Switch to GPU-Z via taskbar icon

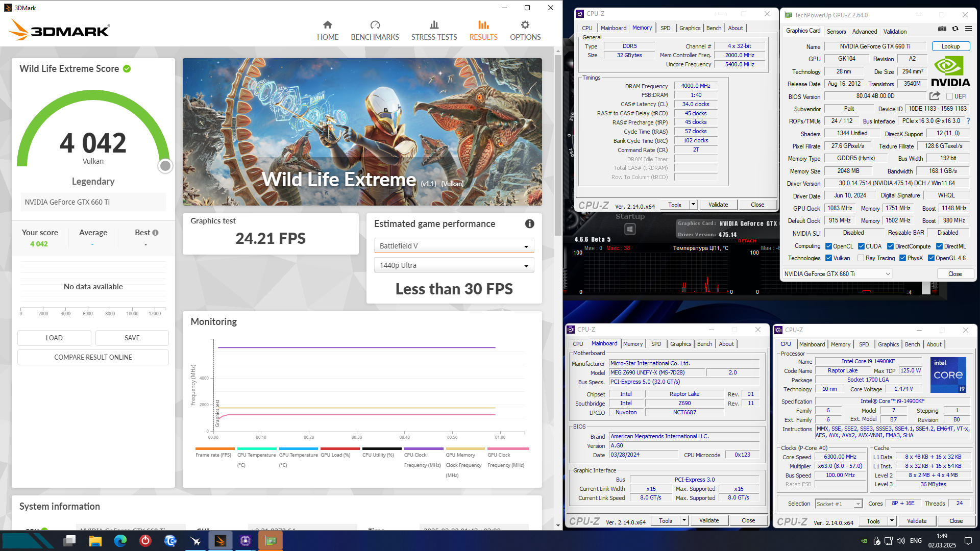tap(271, 540)
